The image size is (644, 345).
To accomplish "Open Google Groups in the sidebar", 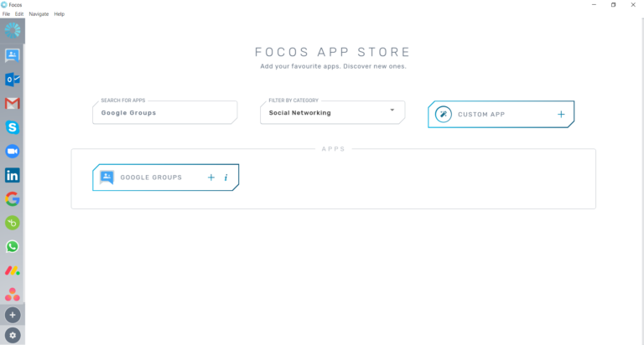I will tap(13, 55).
